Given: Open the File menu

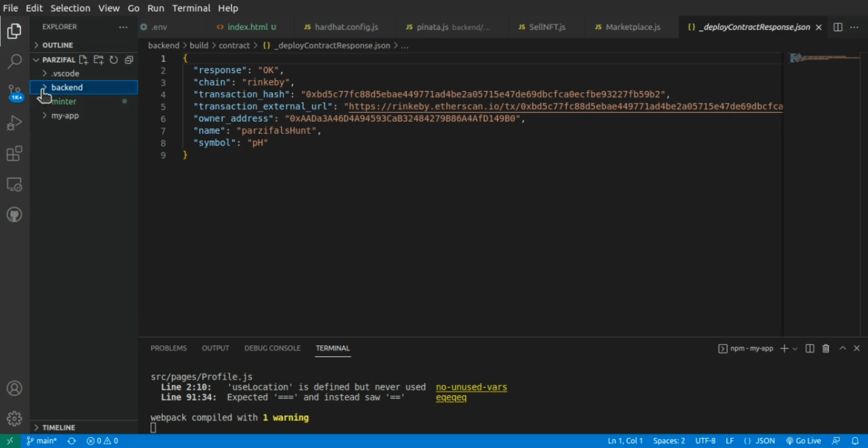Looking at the screenshot, I should coord(10,8).
